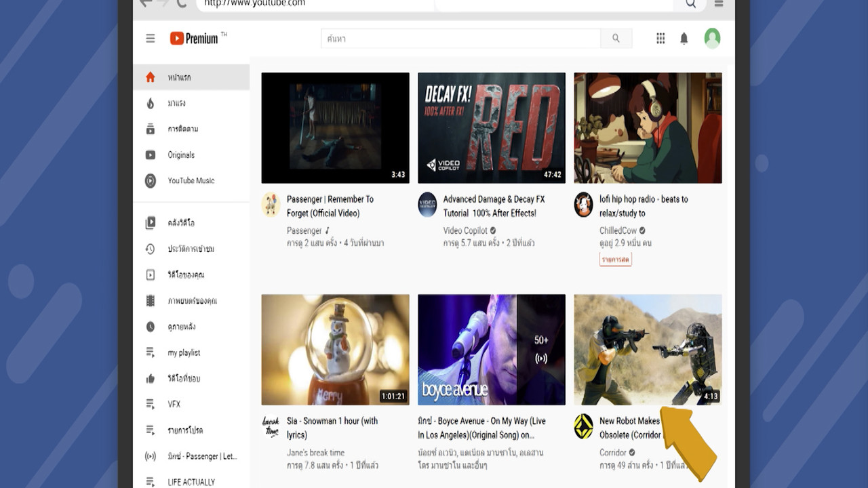The width and height of the screenshot is (868, 488).
Task: Open the snowman globe thumbnail
Action: tap(335, 350)
